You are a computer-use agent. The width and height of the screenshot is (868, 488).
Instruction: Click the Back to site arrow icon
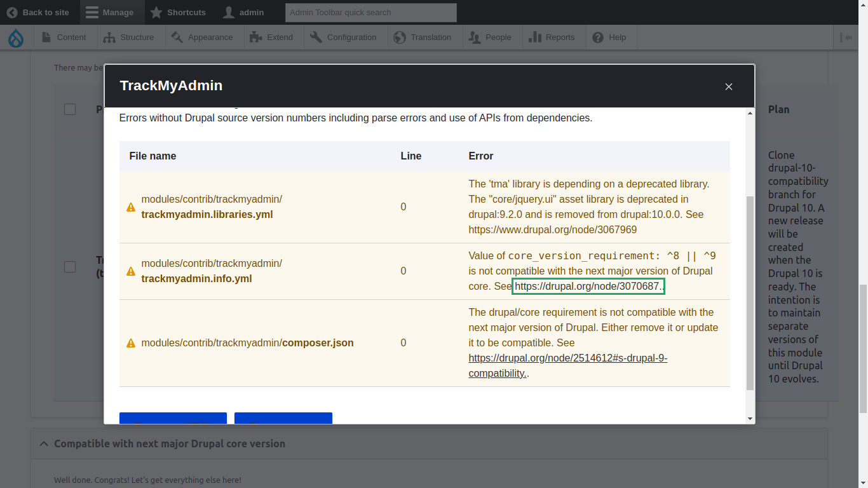[12, 12]
